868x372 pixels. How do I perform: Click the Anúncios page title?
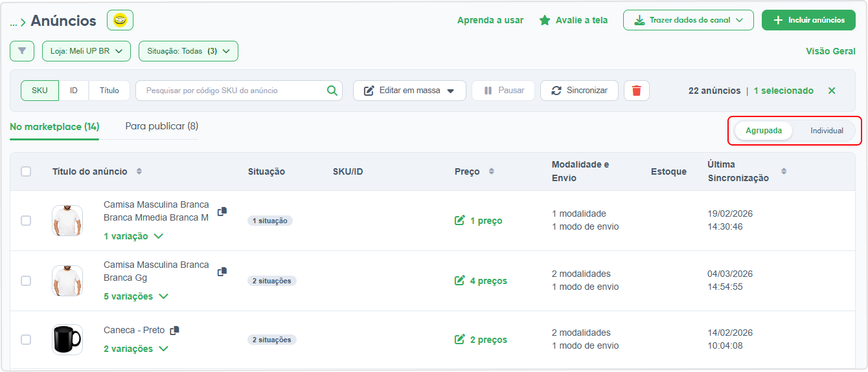point(63,21)
